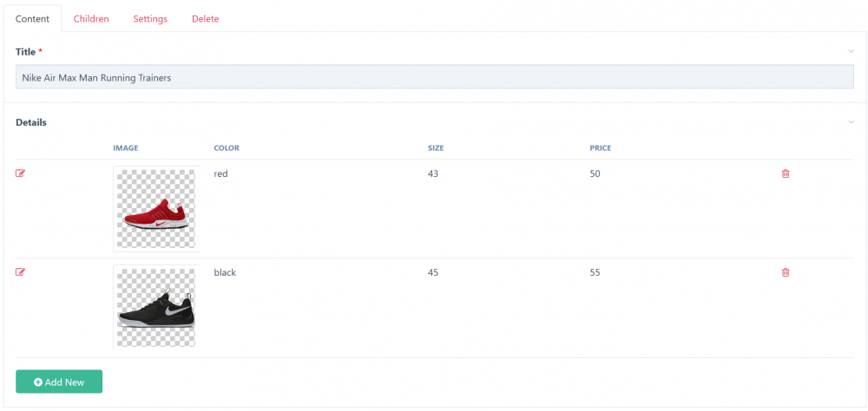Screen dimensions: 868x411
Task: Select the Delete tab
Action: click(x=205, y=19)
